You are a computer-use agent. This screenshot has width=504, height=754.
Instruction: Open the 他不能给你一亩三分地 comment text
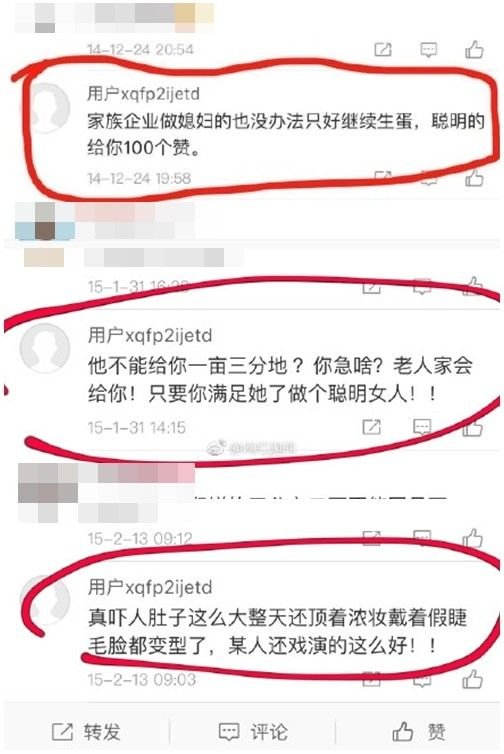tap(280, 380)
